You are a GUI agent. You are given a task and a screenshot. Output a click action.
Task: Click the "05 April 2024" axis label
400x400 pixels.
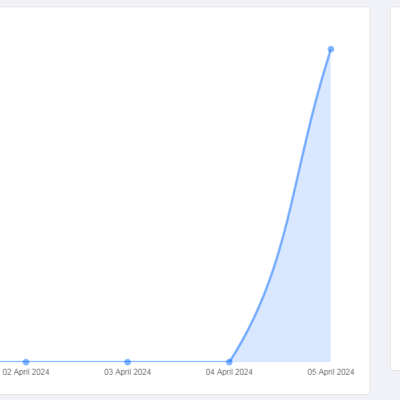[331, 372]
